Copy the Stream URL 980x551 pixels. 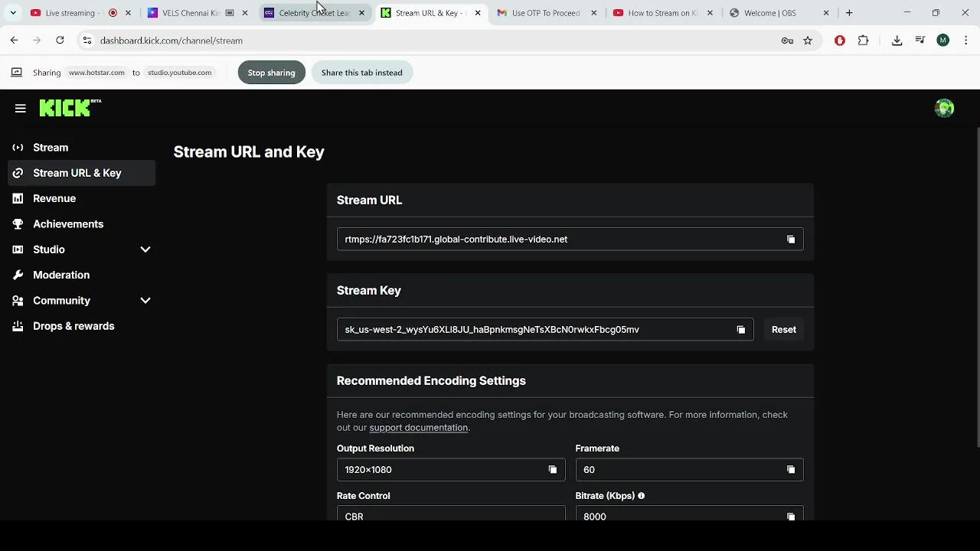pyautogui.click(x=791, y=240)
